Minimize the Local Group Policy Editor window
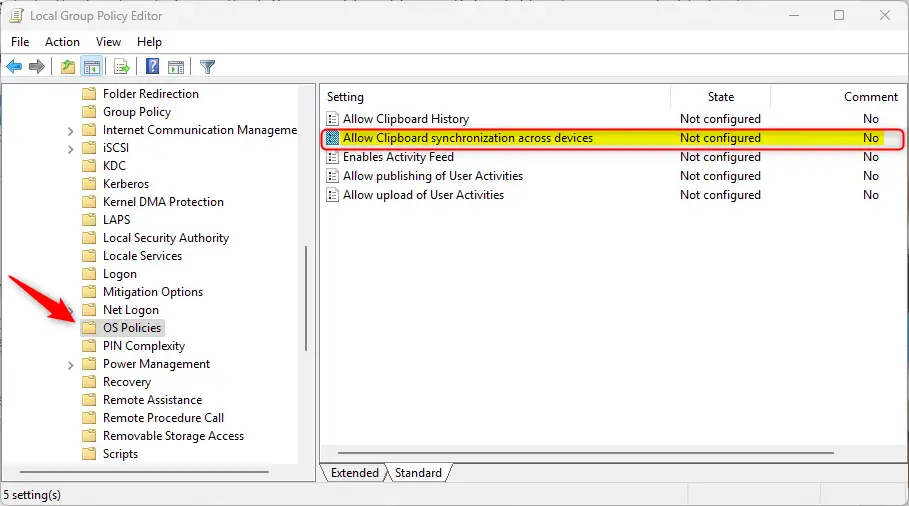 click(794, 15)
